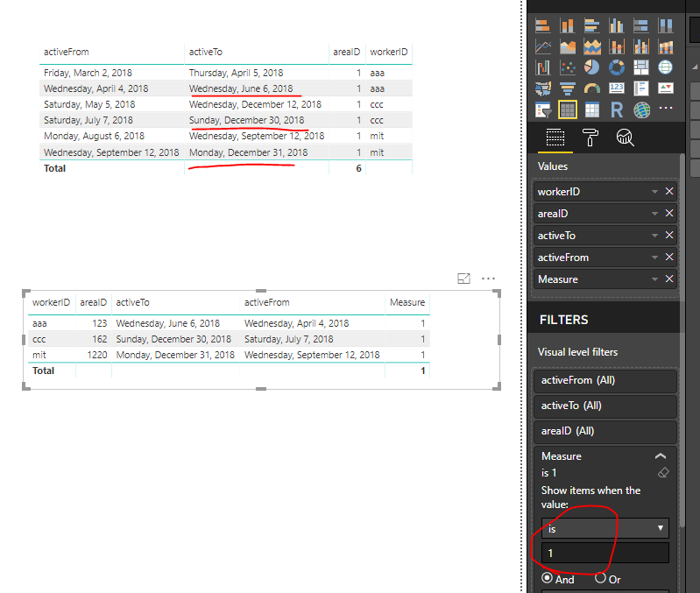Select the stacked column chart visual
The width and height of the screenshot is (700, 593).
568,26
